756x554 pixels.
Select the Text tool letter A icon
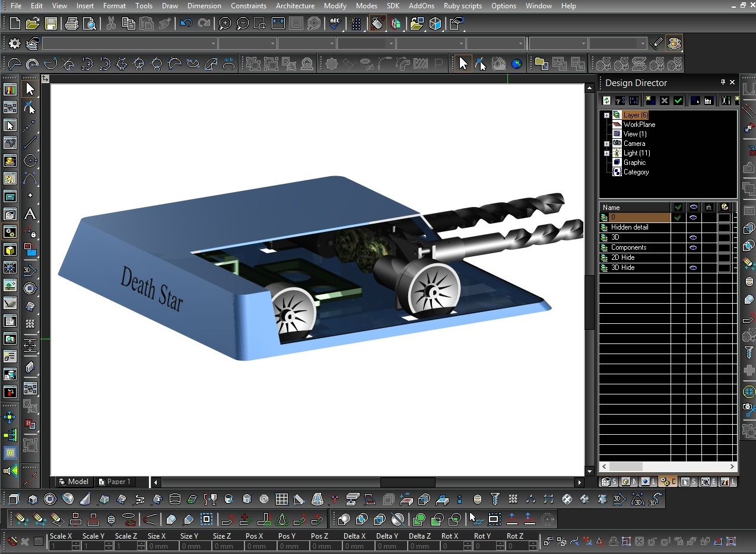tap(30, 214)
